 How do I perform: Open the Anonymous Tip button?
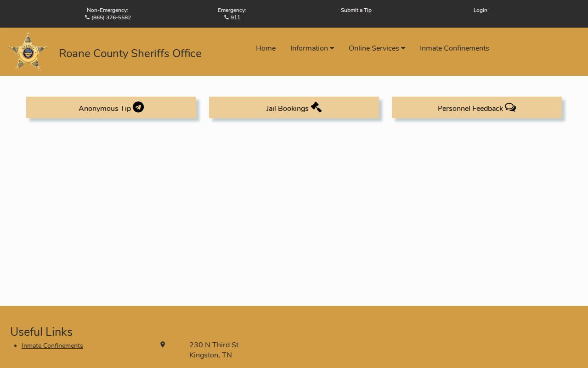pyautogui.click(x=111, y=108)
